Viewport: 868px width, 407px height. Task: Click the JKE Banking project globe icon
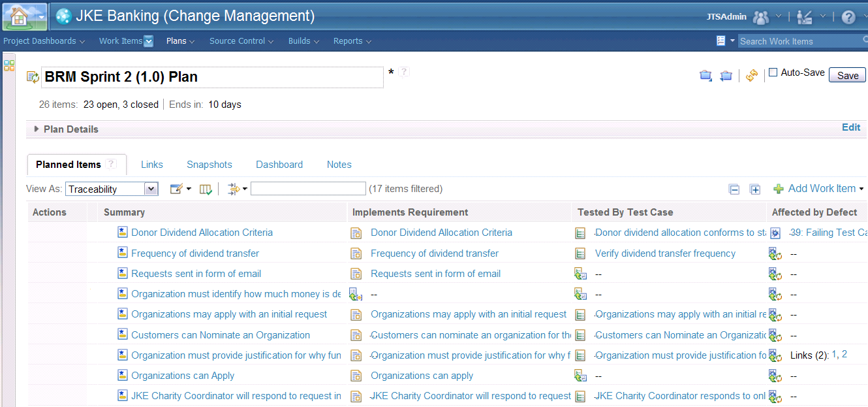click(x=63, y=16)
